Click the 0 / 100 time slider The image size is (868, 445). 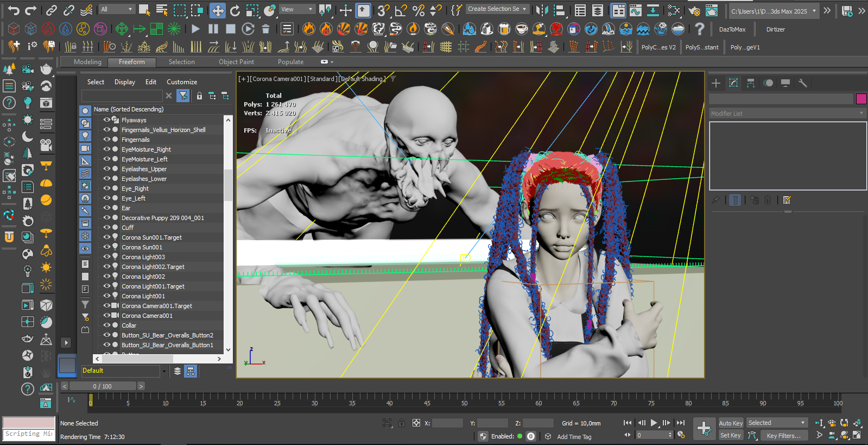pos(103,386)
